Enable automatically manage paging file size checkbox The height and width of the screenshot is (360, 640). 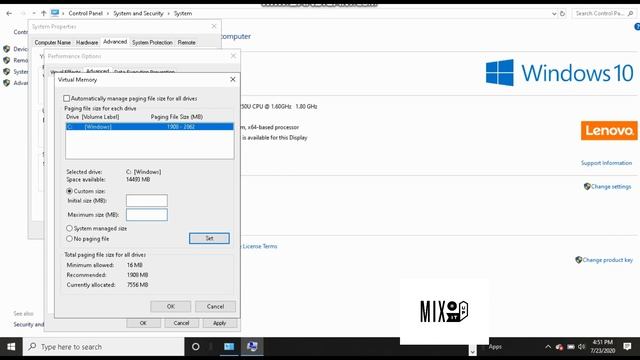(x=67, y=98)
